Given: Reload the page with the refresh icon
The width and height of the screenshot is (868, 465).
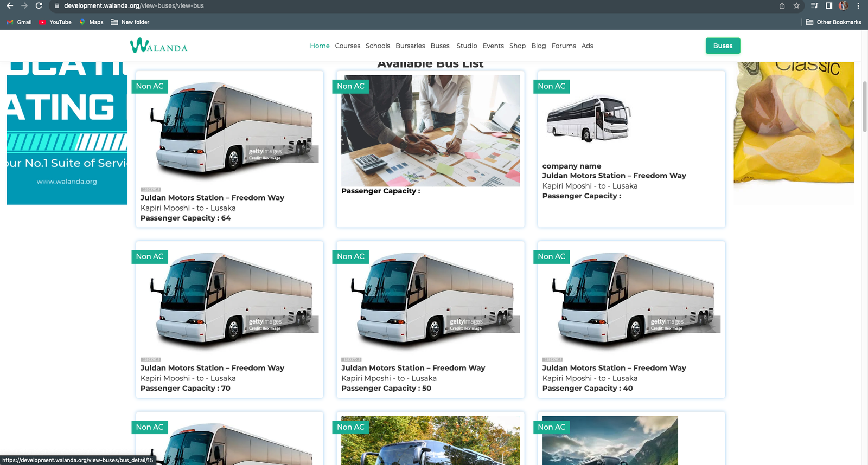Looking at the screenshot, I should (39, 5).
